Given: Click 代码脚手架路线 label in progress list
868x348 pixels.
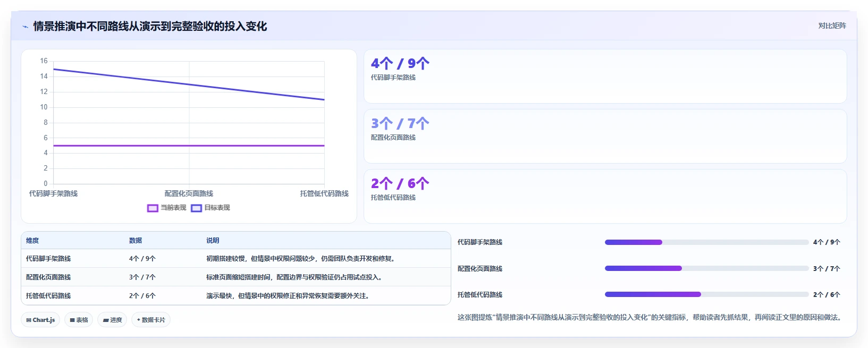Looking at the screenshot, I should point(480,242).
